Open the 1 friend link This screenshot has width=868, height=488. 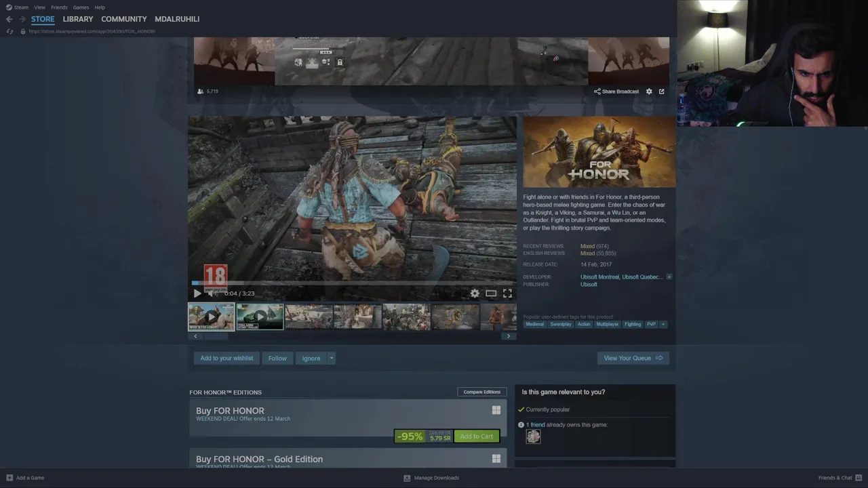click(x=535, y=425)
